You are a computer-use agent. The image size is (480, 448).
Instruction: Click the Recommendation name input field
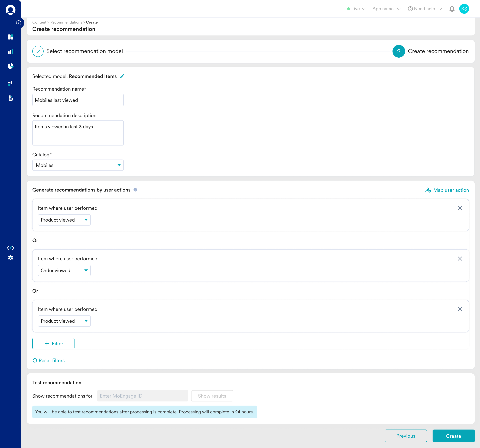pyautogui.click(x=78, y=100)
